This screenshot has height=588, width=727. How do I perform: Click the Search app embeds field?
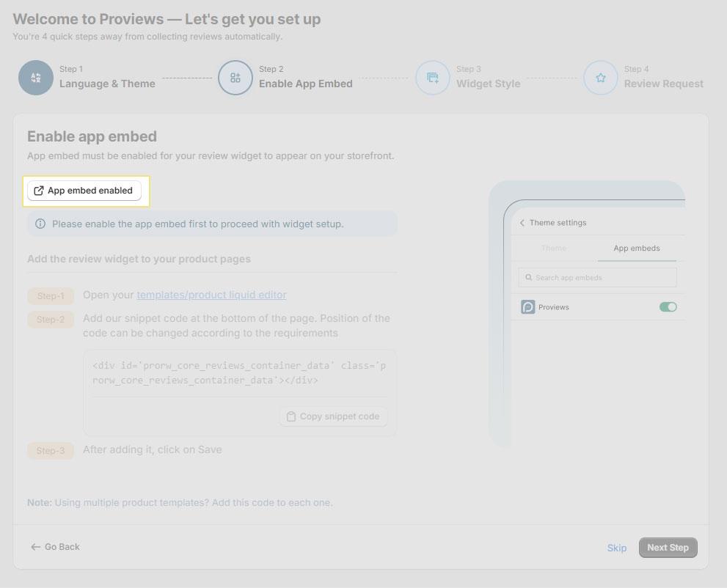click(597, 278)
